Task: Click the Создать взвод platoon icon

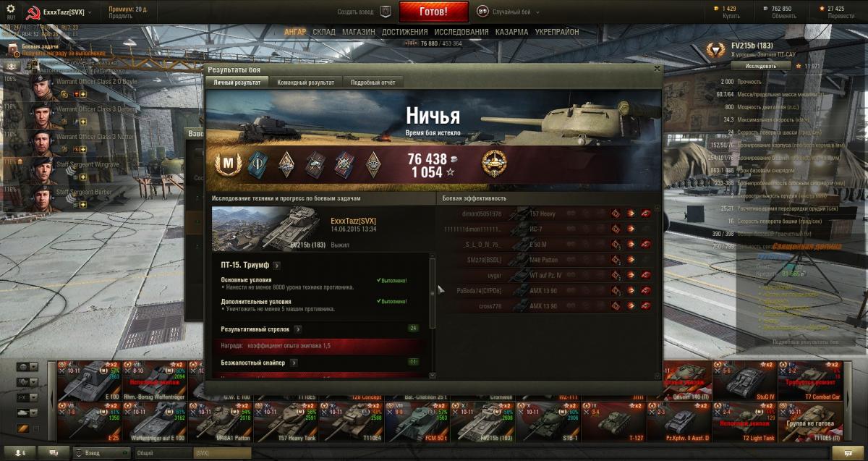Action: click(386, 12)
